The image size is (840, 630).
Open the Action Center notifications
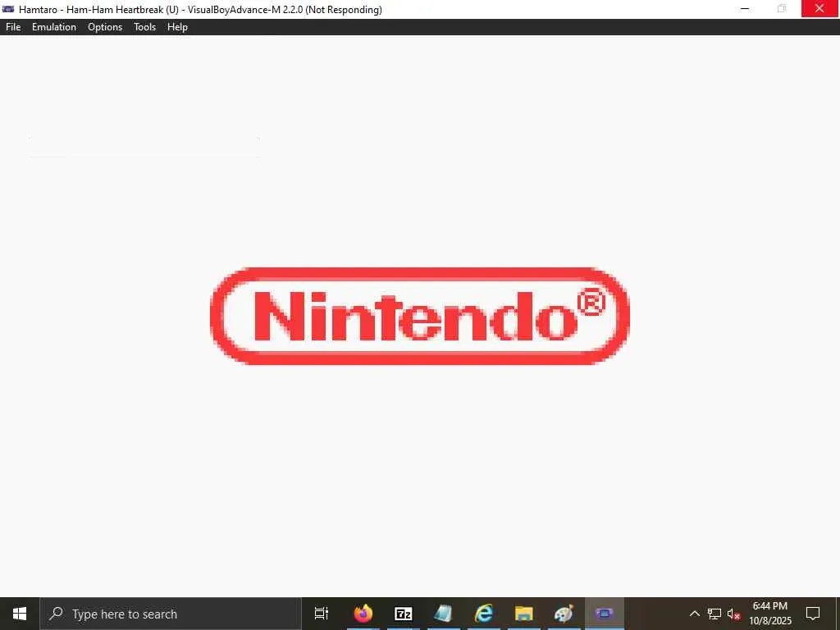813,614
